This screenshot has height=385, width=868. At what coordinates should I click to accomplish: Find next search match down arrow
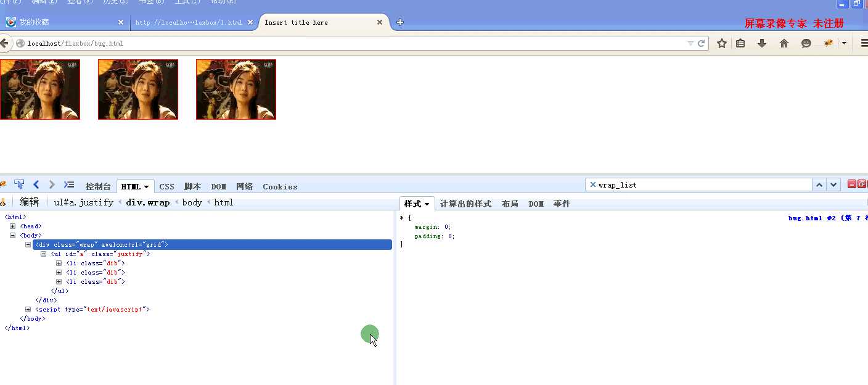point(833,184)
